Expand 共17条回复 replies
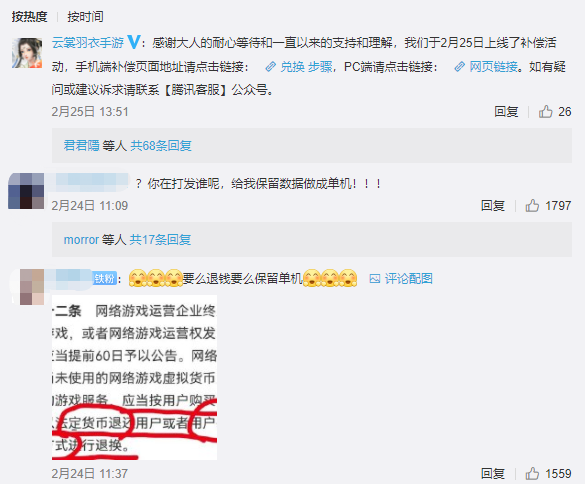 click(160, 240)
